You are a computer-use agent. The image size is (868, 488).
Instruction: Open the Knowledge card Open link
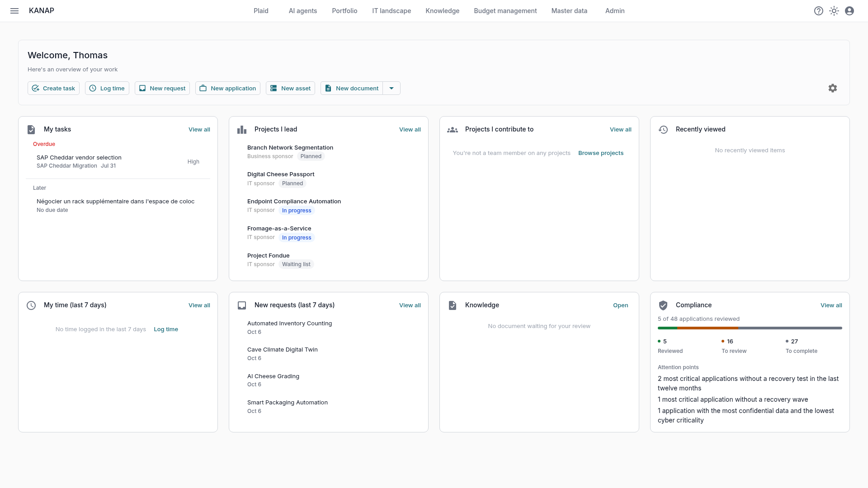[621, 305]
